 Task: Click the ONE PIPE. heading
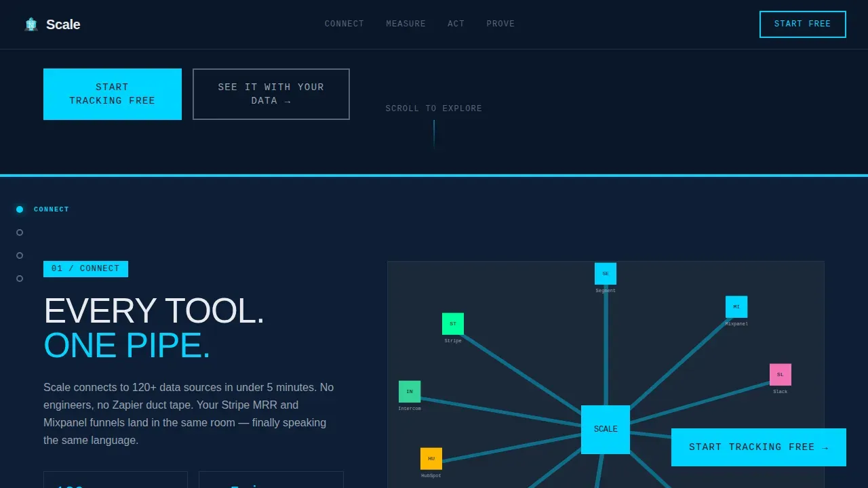click(x=127, y=346)
